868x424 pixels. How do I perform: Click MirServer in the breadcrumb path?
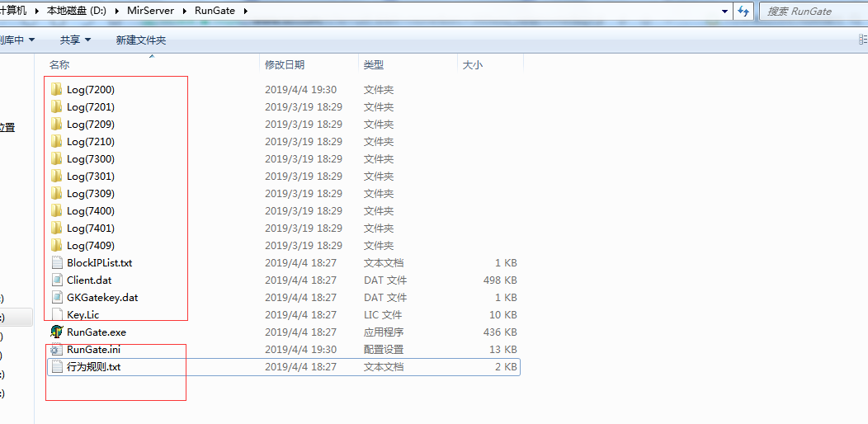coord(150,11)
